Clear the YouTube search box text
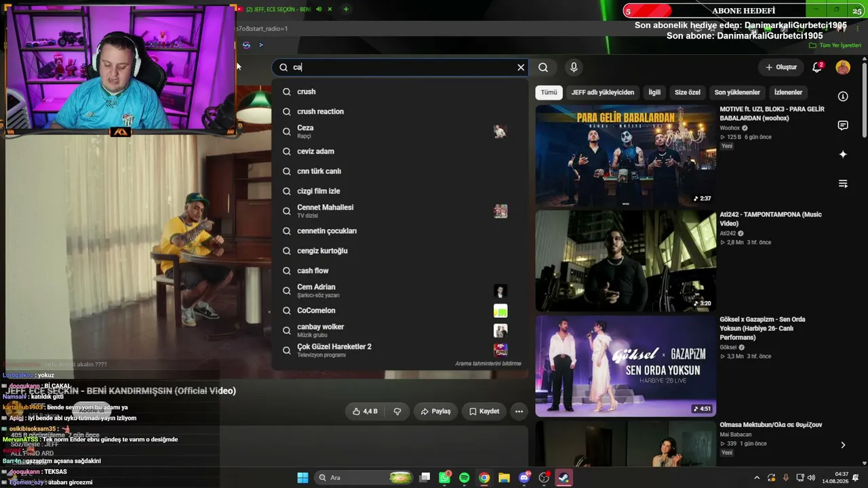The image size is (868, 488). [x=521, y=67]
